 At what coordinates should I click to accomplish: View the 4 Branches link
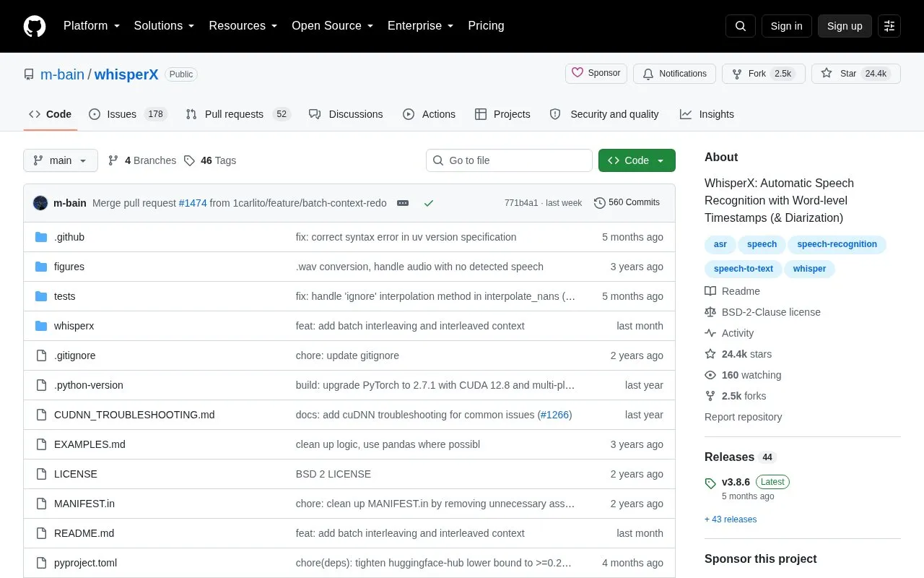pyautogui.click(x=142, y=160)
